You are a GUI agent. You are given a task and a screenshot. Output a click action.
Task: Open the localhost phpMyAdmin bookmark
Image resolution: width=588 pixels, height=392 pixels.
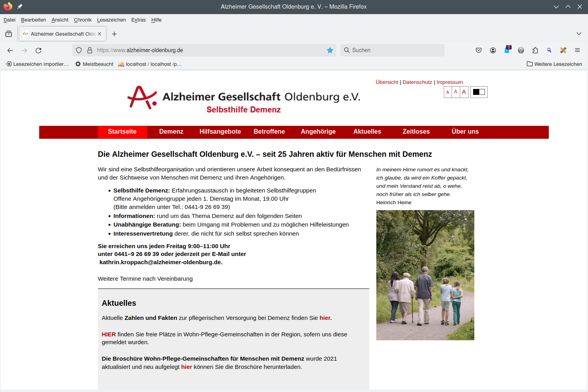(x=150, y=64)
